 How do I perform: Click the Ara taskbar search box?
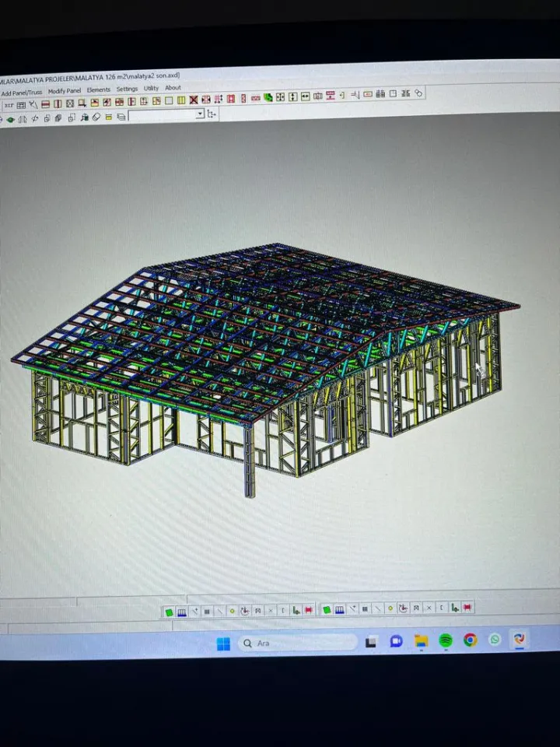pyautogui.click(x=297, y=643)
